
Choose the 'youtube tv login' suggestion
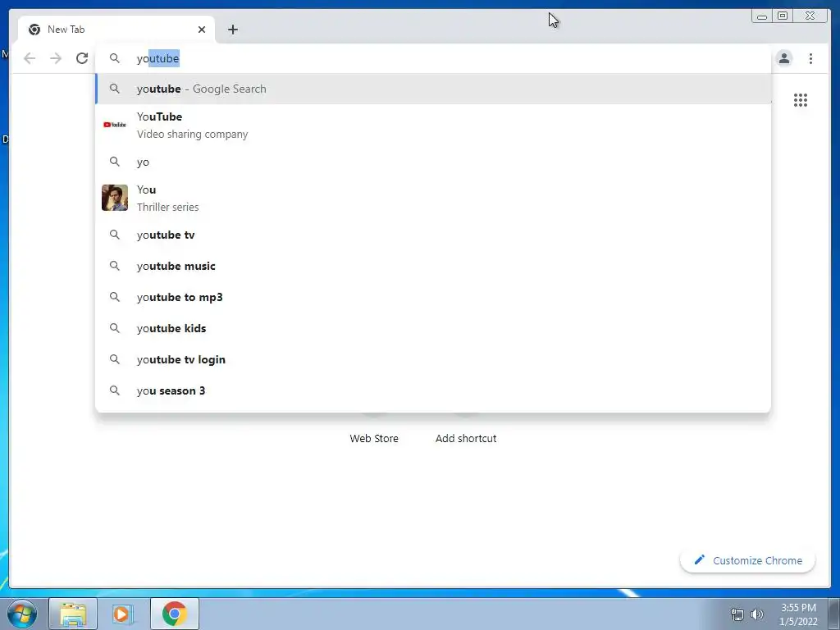[433, 359]
